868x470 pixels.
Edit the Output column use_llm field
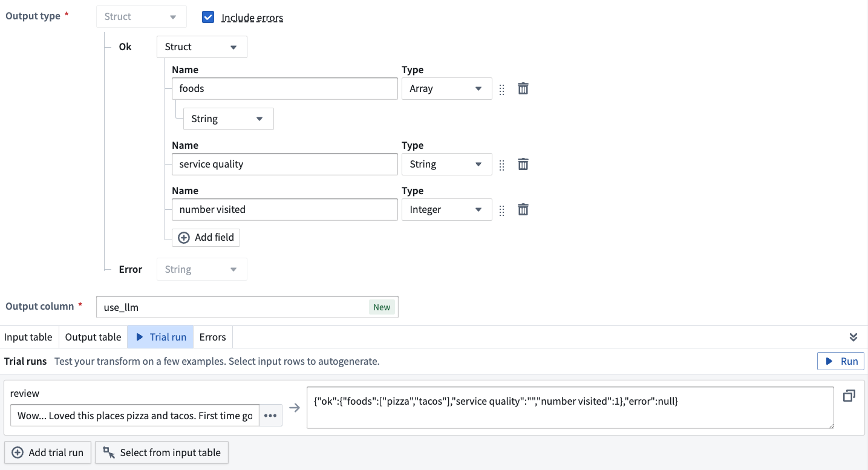247,307
